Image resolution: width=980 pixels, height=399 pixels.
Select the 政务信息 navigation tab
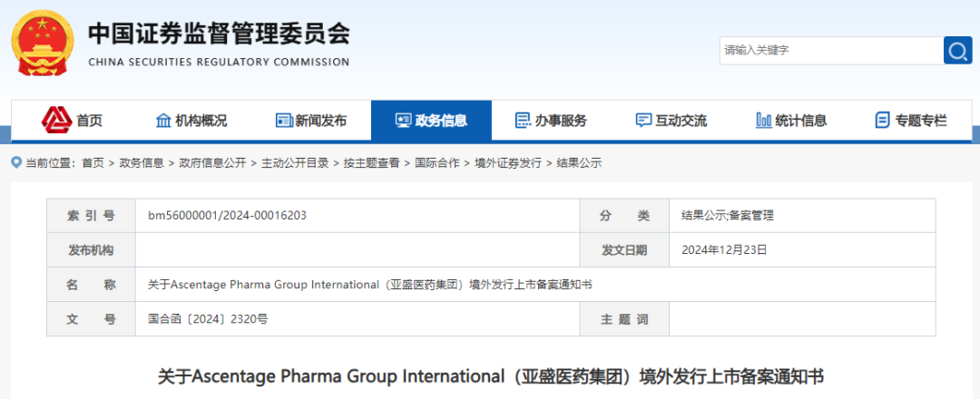click(431, 121)
